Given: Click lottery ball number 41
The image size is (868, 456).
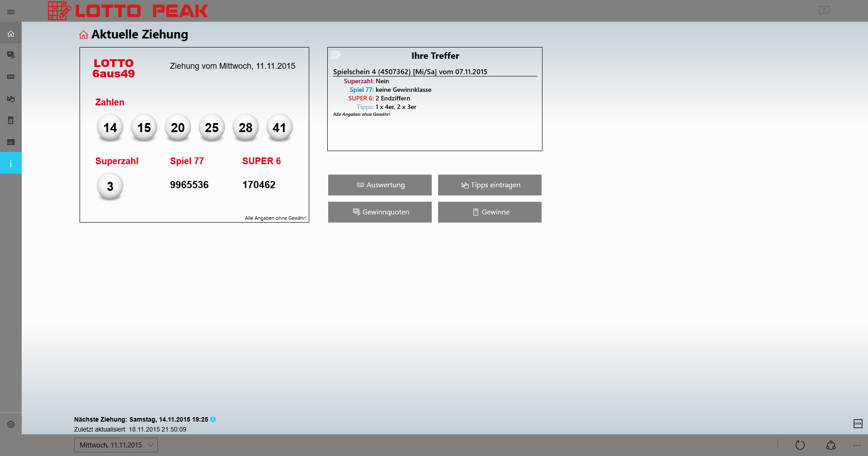Looking at the screenshot, I should pyautogui.click(x=279, y=128).
